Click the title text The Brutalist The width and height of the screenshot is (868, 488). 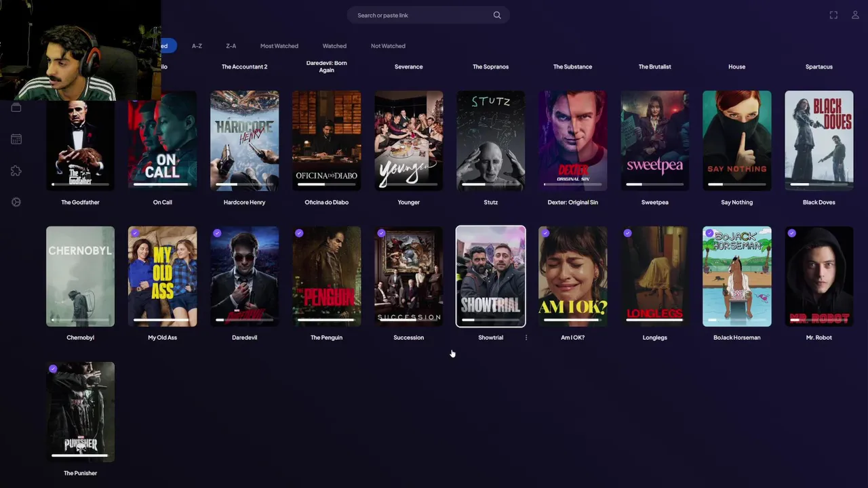654,66
